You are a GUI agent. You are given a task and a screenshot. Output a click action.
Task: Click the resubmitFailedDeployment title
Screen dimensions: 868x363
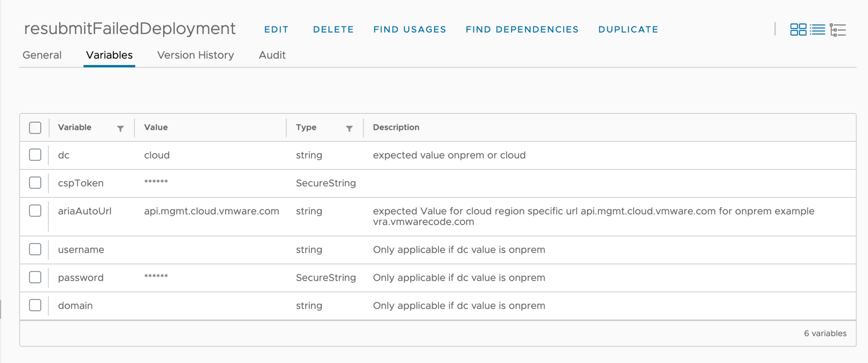click(x=130, y=28)
